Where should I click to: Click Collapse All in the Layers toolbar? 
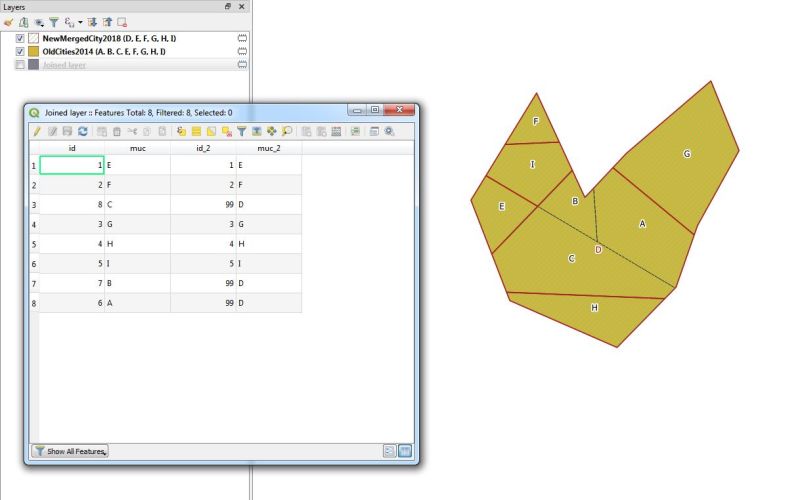[x=107, y=22]
